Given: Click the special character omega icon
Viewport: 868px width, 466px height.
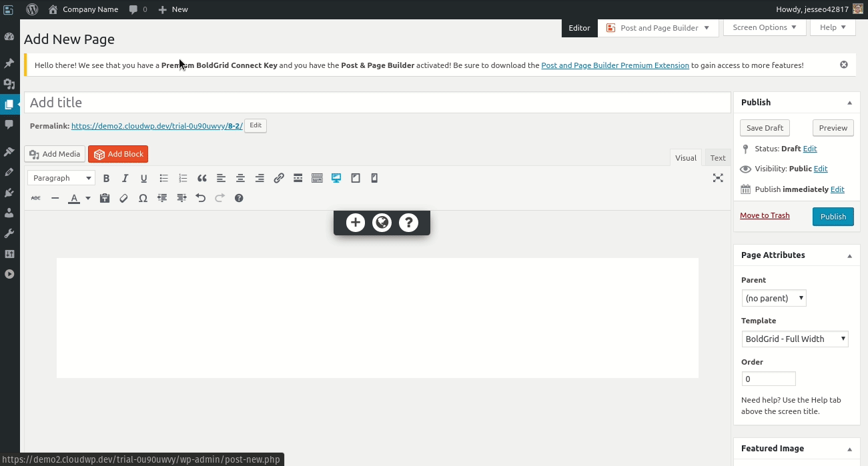Looking at the screenshot, I should click(x=143, y=198).
